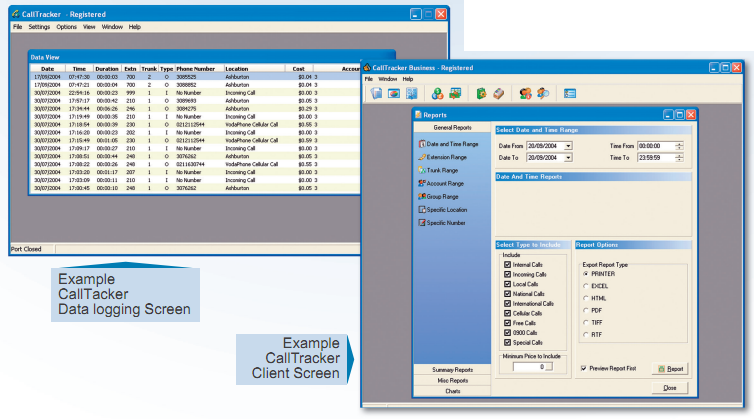Screen dimensions: 754x419
Task: Open View menu in CallTracker window
Action: tap(89, 27)
